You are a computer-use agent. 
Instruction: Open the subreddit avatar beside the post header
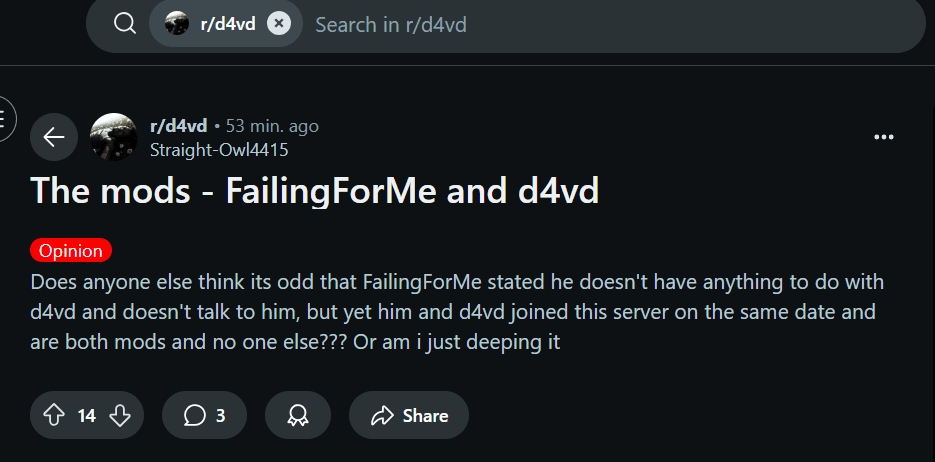(114, 137)
